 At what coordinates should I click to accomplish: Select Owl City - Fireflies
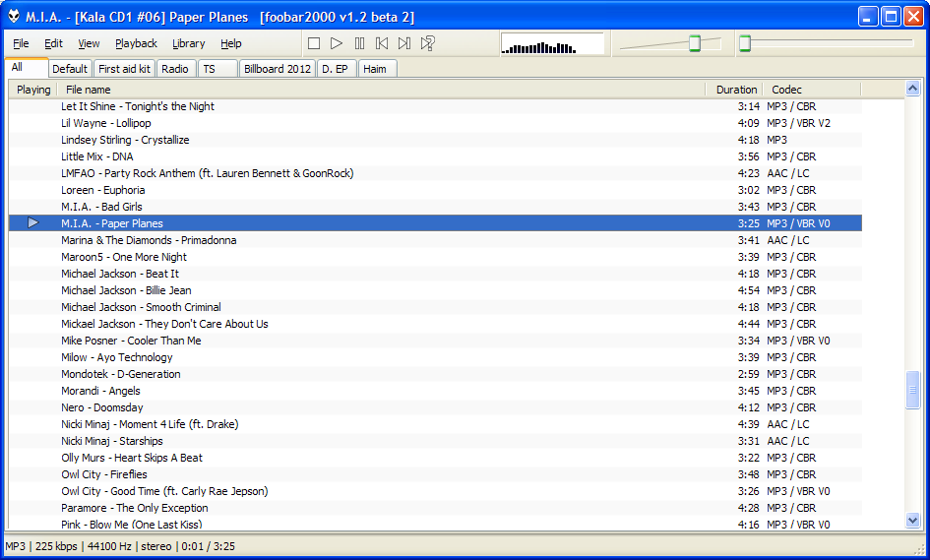coord(435,474)
